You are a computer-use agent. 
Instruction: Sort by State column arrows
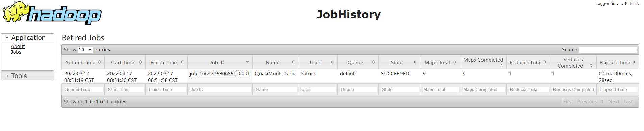[415, 62]
